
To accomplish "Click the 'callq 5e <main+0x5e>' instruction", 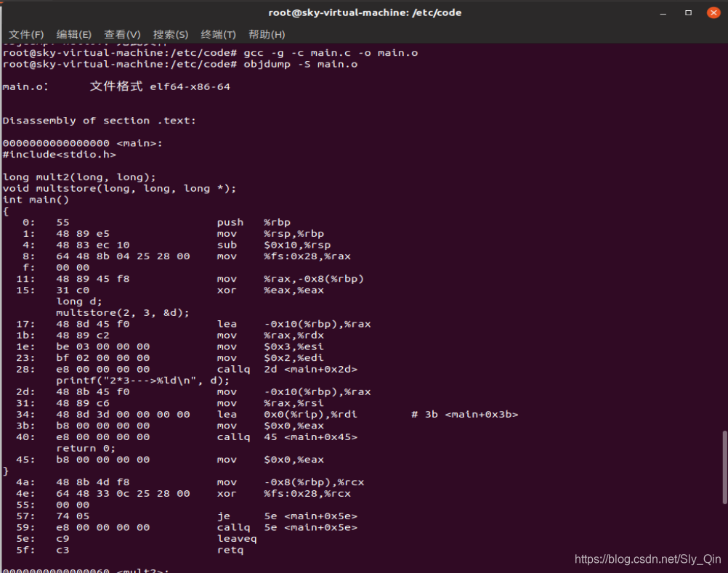I will click(x=287, y=527).
